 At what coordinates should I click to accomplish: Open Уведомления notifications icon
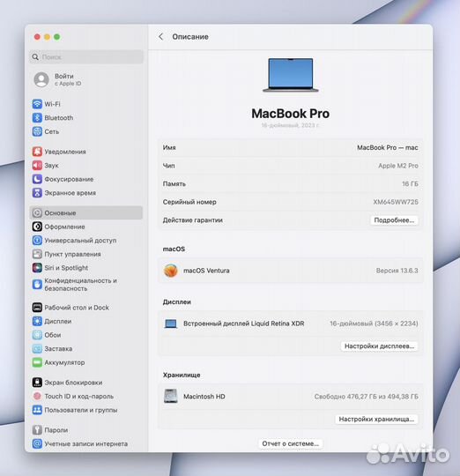(x=37, y=152)
